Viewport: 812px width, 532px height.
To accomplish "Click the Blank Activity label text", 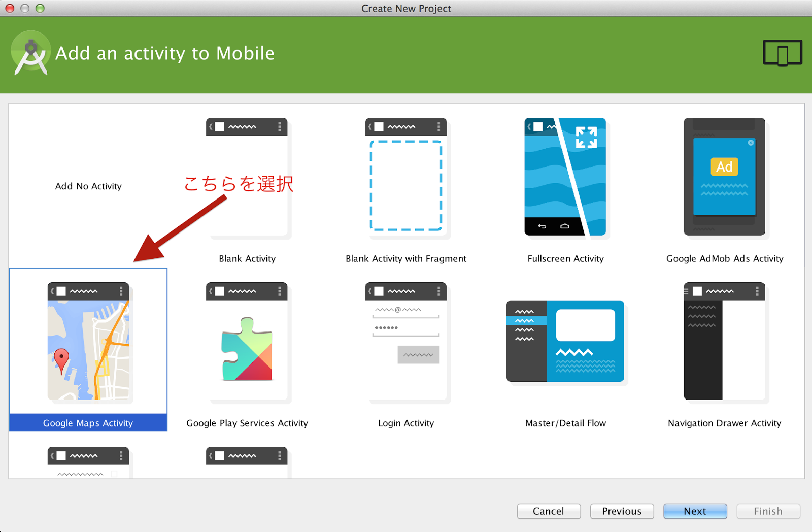I will coord(247,258).
